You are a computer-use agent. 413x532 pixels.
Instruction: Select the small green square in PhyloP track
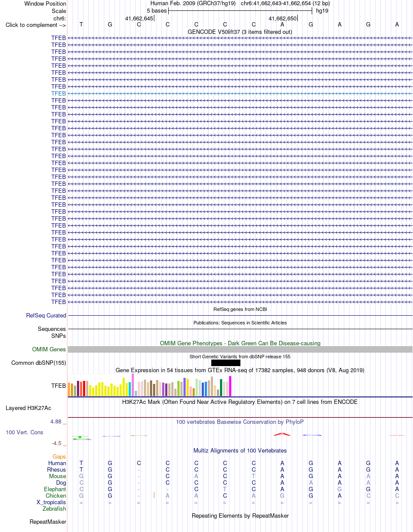[x=80, y=437]
